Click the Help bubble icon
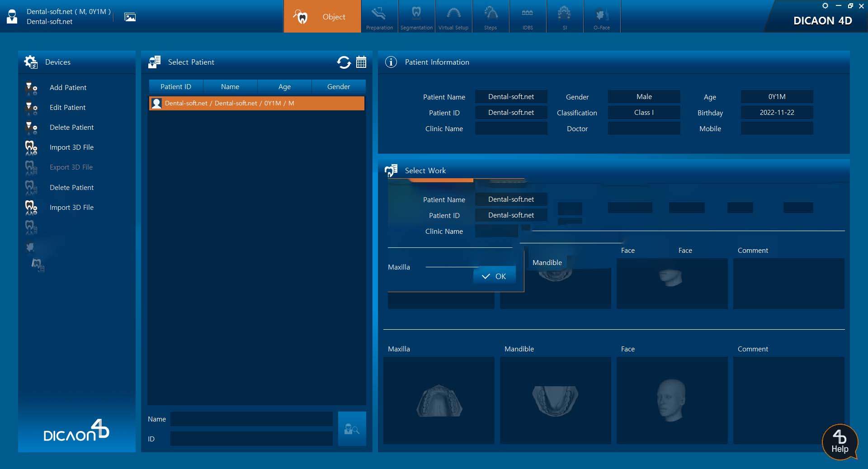 pos(840,442)
